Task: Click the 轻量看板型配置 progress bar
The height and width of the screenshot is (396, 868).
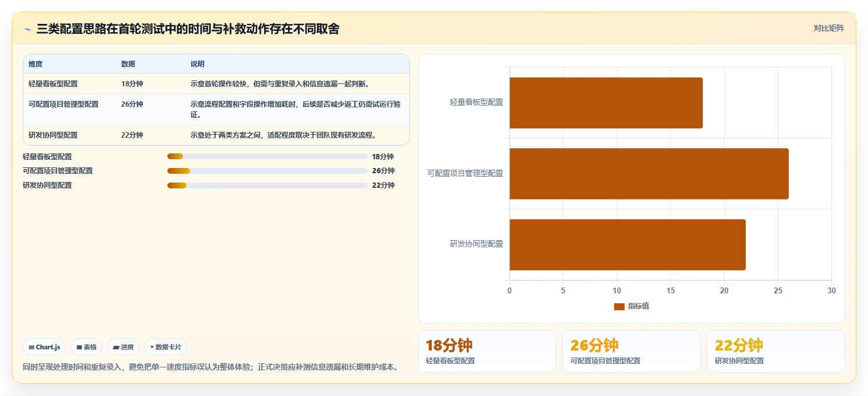Action: point(267,156)
